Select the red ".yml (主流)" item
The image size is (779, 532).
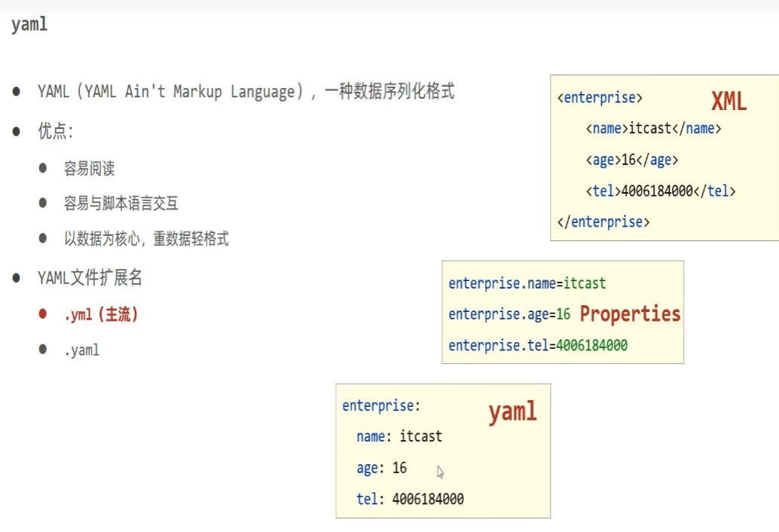(x=101, y=315)
